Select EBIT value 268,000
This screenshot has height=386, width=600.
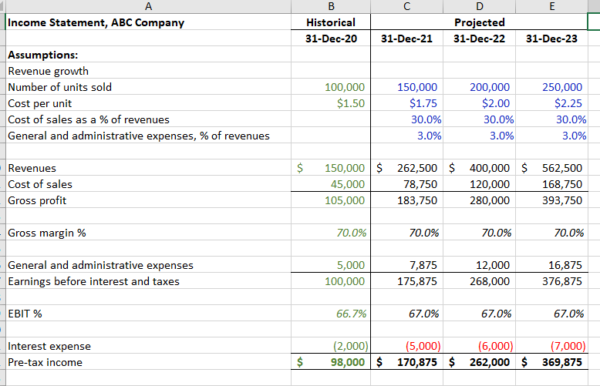[479, 281]
